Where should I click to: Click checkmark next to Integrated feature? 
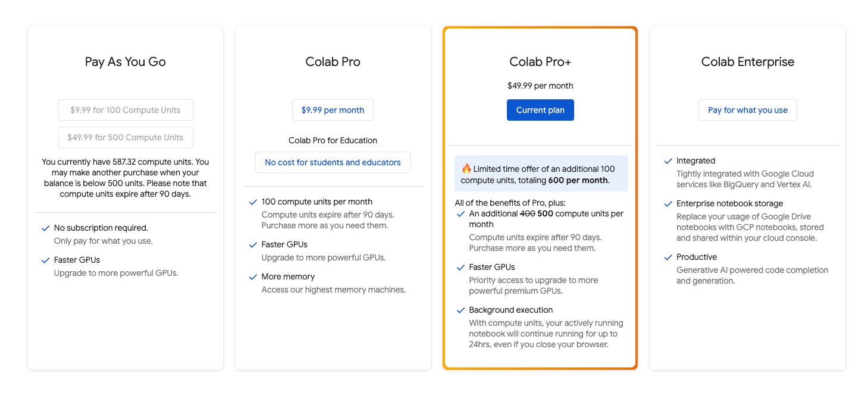click(x=668, y=161)
